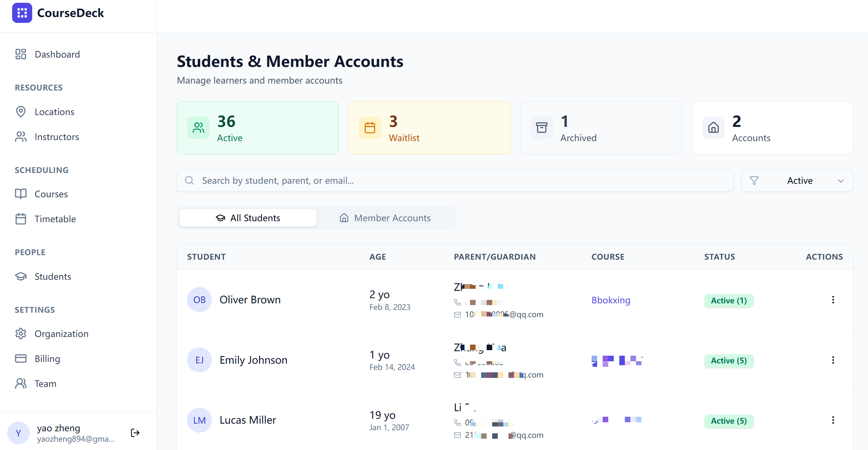868x450 pixels.
Task: Click the Billing card icon
Action: click(21, 359)
